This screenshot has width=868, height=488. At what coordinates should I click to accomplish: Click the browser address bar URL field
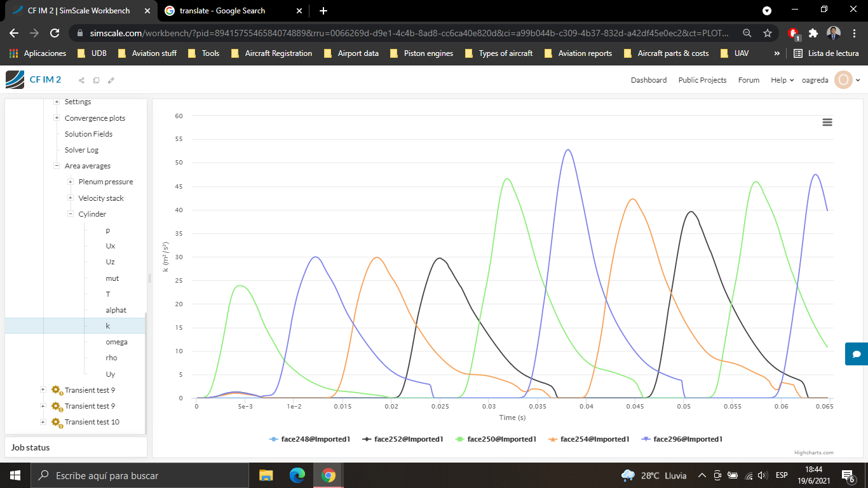(x=410, y=33)
